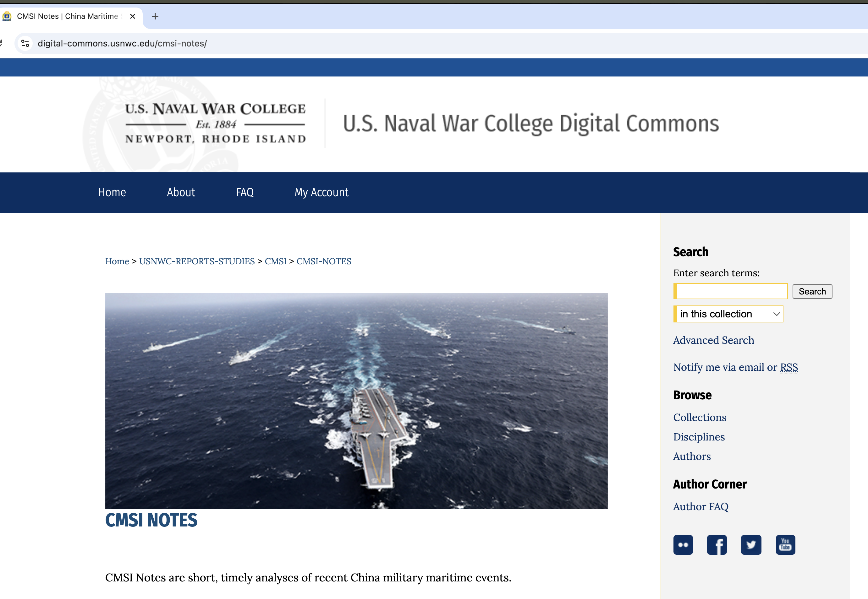
Task: Follow the RSS notification link
Action: 789,367
